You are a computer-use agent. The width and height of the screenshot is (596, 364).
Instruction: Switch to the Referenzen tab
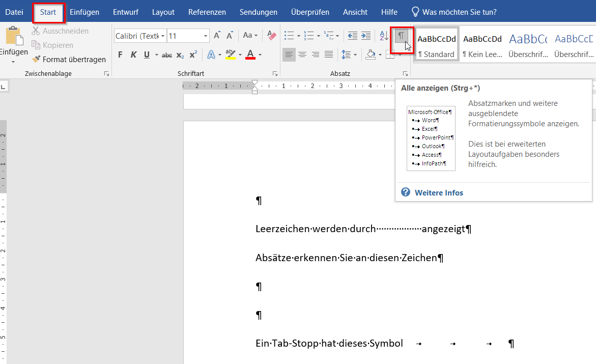point(207,12)
